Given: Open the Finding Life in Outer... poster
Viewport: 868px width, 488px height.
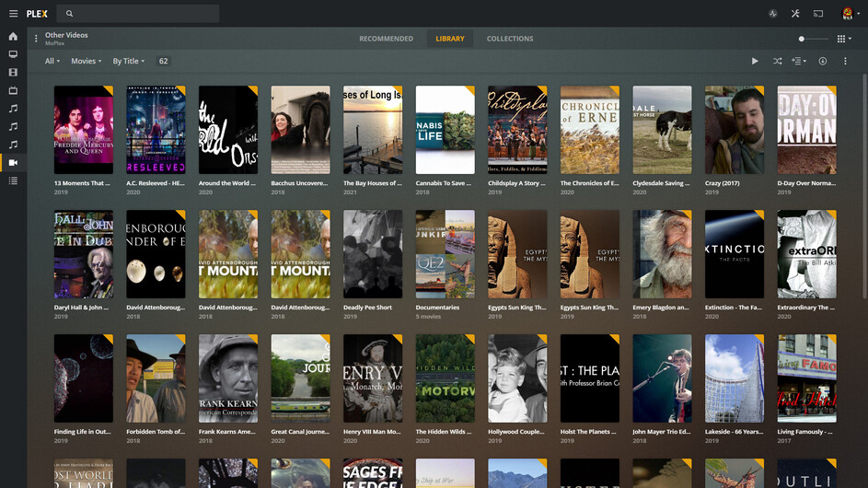Looking at the screenshot, I should 84,378.
